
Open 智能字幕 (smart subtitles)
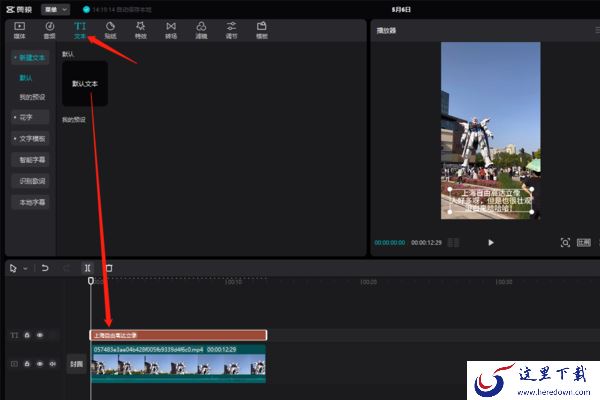(32, 160)
